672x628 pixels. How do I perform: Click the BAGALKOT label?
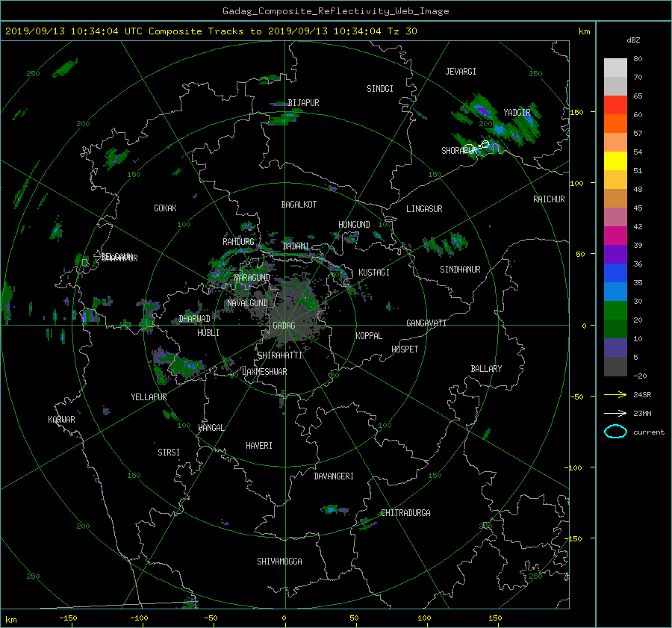coord(299,205)
